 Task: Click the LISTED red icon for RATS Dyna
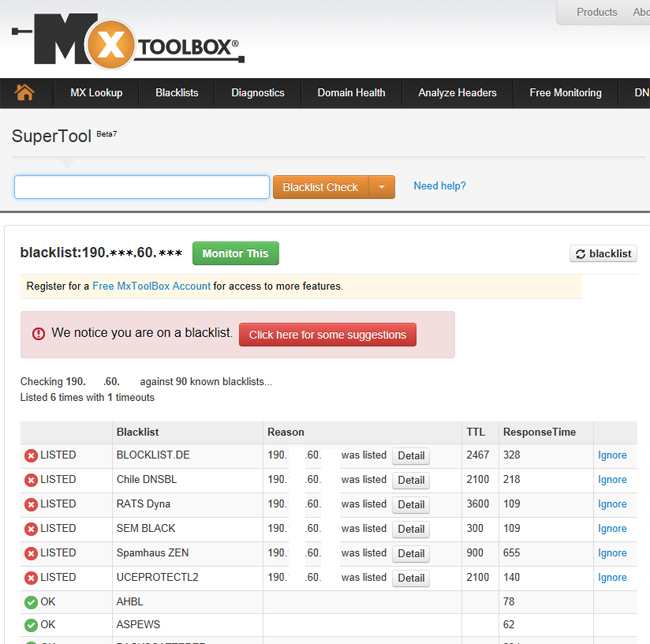pyautogui.click(x=31, y=504)
